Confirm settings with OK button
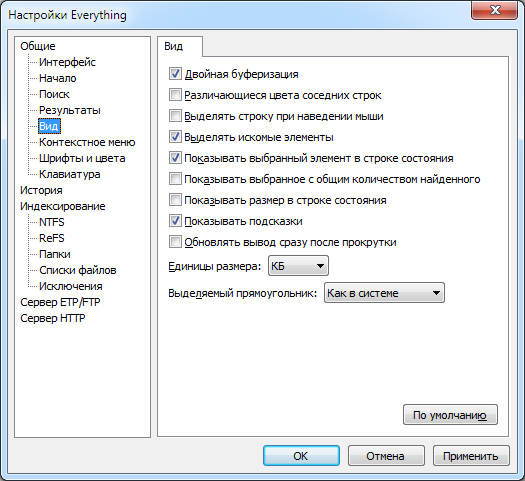 pyautogui.click(x=301, y=456)
